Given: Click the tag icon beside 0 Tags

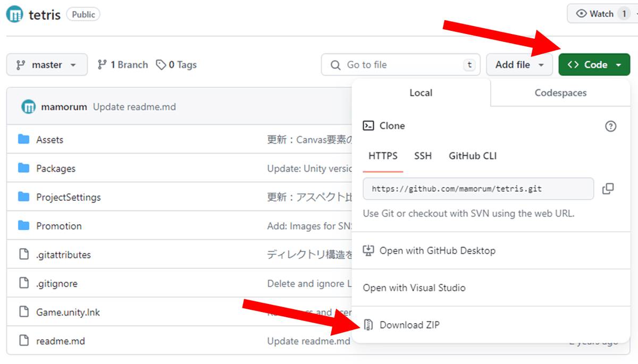Looking at the screenshot, I should pos(161,65).
